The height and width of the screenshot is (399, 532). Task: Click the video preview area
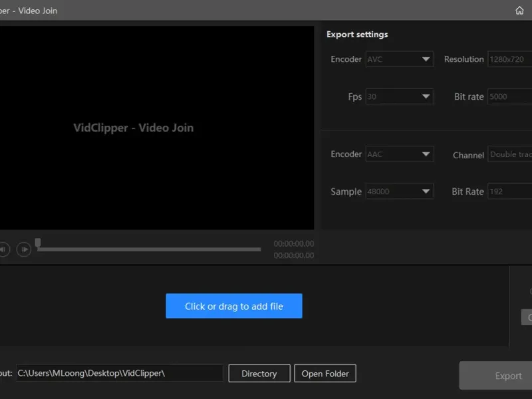[x=157, y=128]
